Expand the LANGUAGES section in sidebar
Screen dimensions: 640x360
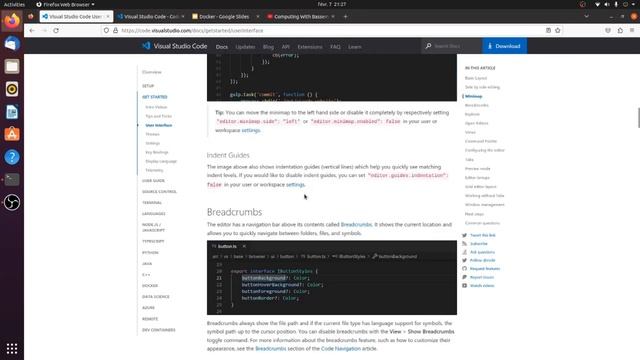[x=154, y=214]
